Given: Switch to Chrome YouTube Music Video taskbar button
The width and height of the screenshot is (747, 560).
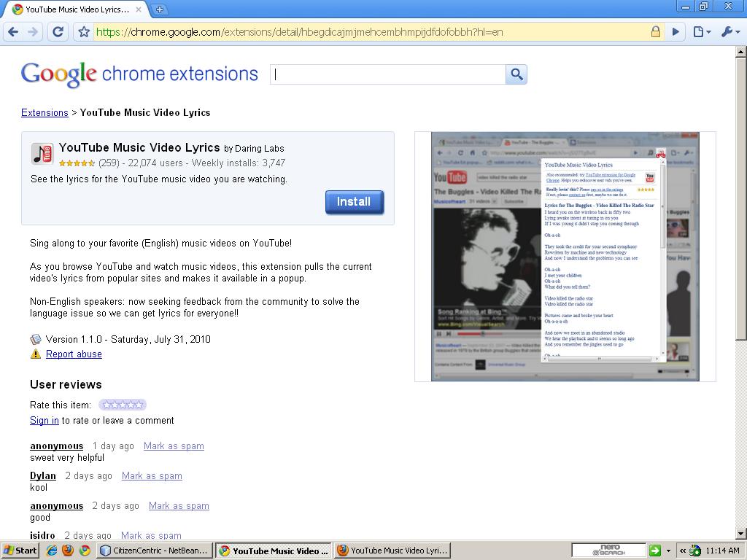Looking at the screenshot, I should [x=274, y=551].
